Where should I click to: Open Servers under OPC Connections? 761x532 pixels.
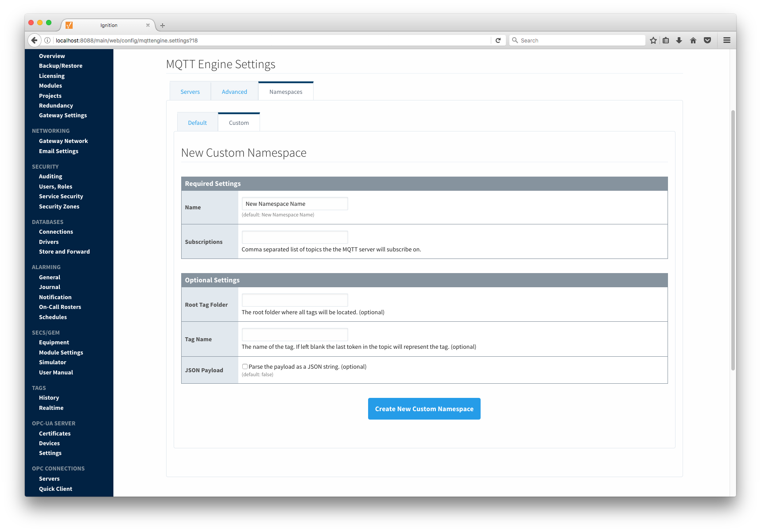[49, 479]
